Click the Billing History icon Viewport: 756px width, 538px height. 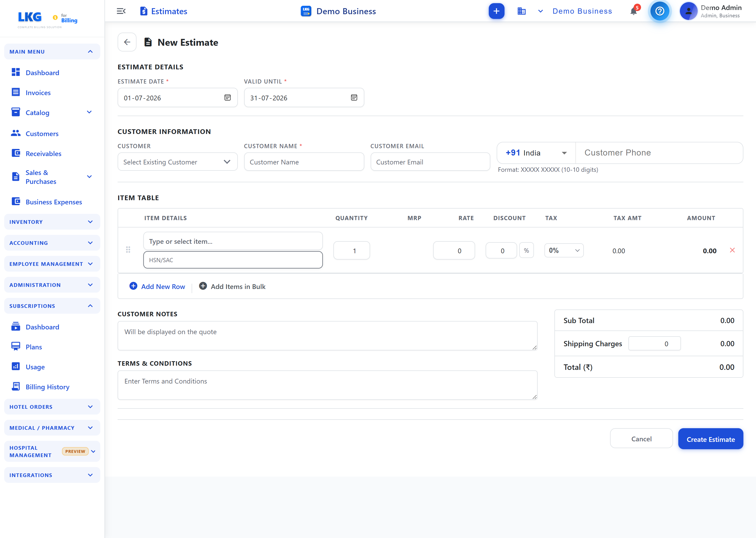15,386
